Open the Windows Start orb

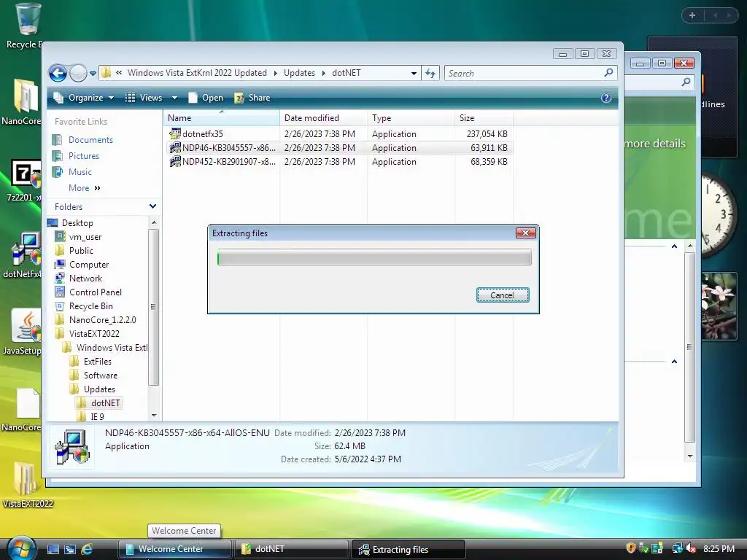coord(21,548)
